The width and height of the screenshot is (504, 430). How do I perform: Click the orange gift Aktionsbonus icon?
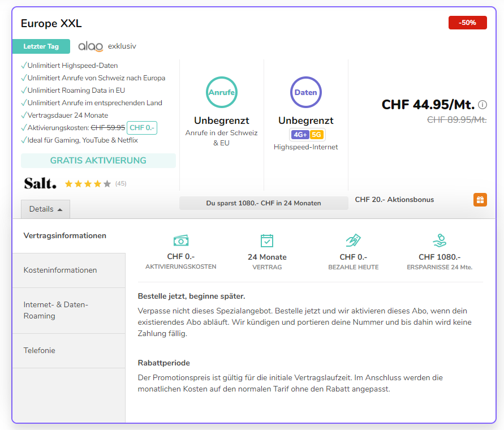[x=480, y=200]
